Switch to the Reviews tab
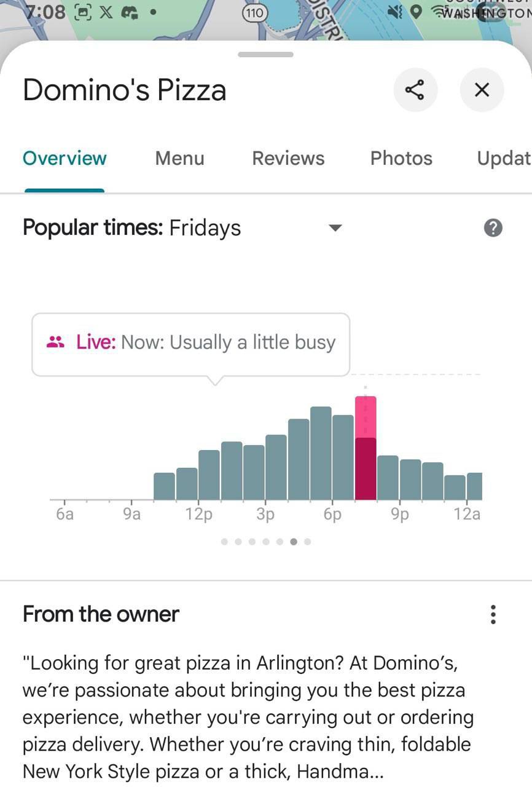532x787 pixels. [288, 158]
